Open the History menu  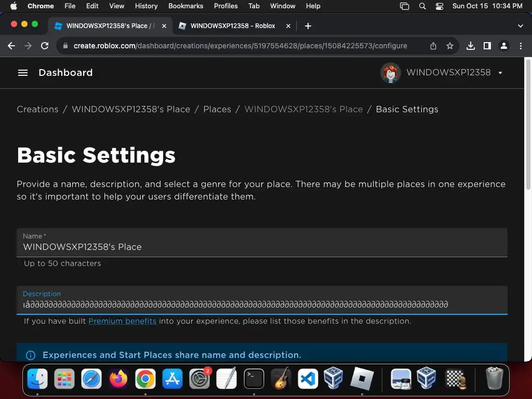pyautogui.click(x=146, y=6)
